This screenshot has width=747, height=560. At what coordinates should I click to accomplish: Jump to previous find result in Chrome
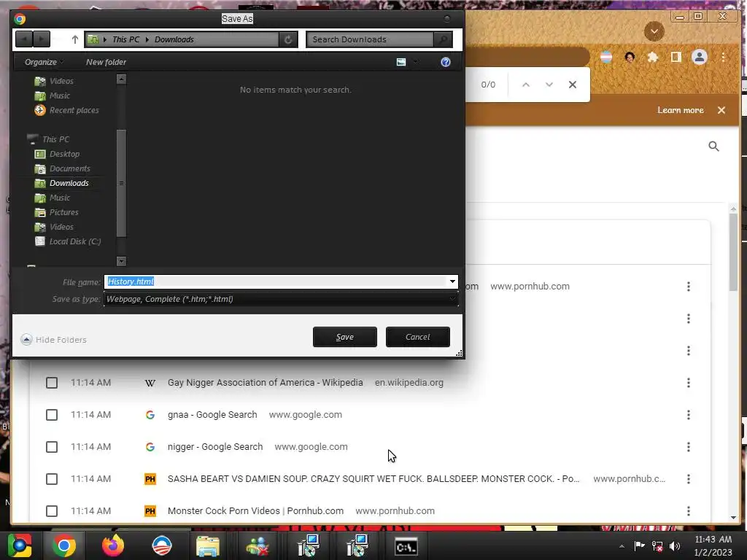(x=526, y=85)
